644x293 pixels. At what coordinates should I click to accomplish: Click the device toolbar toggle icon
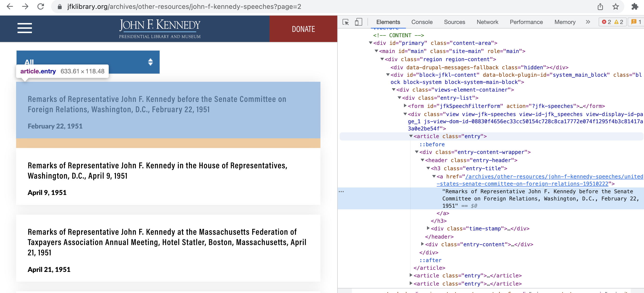coord(359,22)
